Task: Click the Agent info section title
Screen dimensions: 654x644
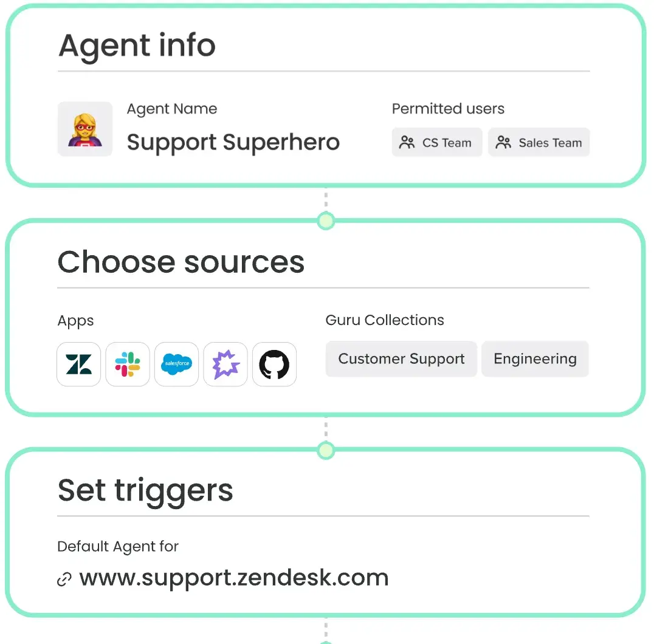Action: pyautogui.click(x=136, y=45)
